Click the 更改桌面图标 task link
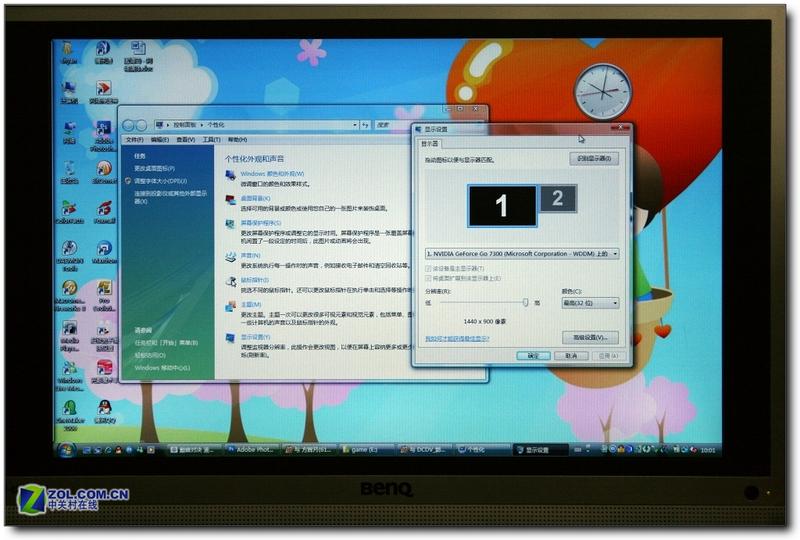This screenshot has width=800, height=540. [154, 168]
